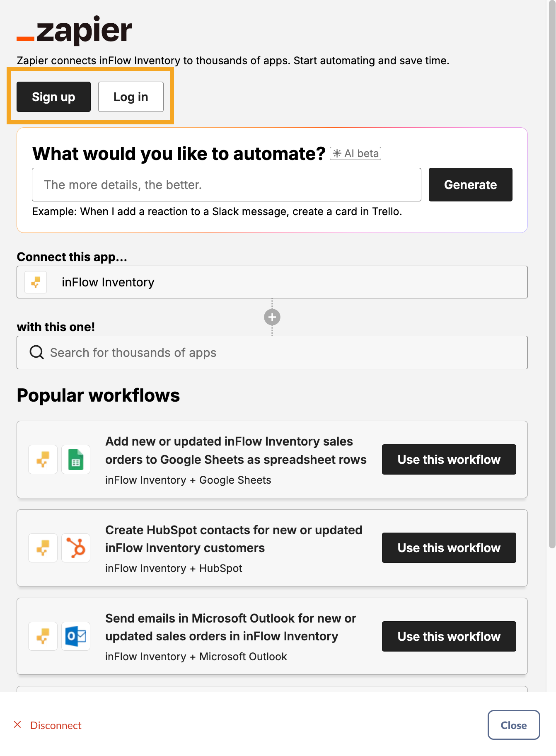Click the vertical scrollbar thumb
The width and height of the screenshot is (556, 756).
pos(552,275)
